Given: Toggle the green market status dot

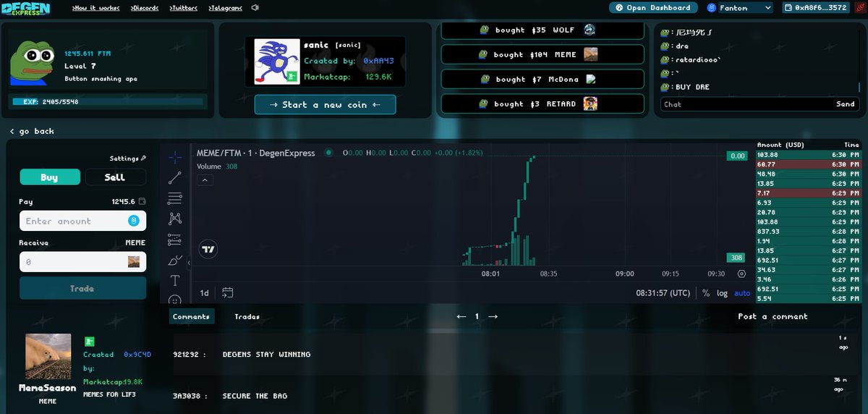Looking at the screenshot, I should tap(328, 153).
